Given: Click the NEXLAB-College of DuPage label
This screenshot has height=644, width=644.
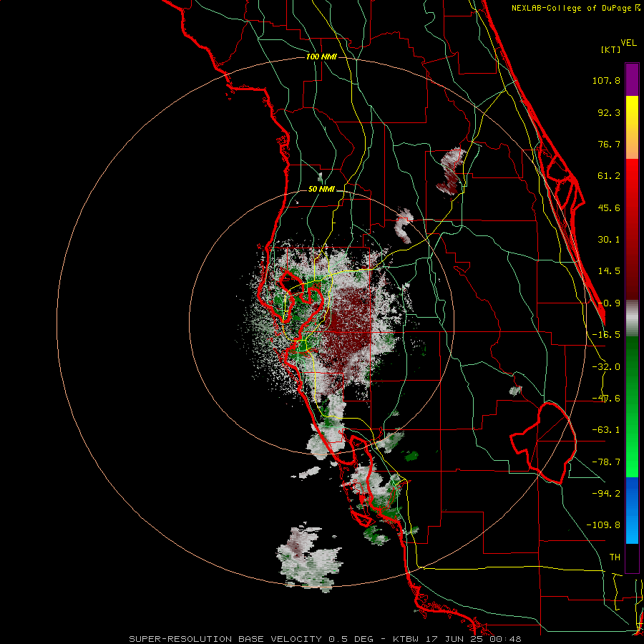Looking at the screenshot, I should click(572, 8).
